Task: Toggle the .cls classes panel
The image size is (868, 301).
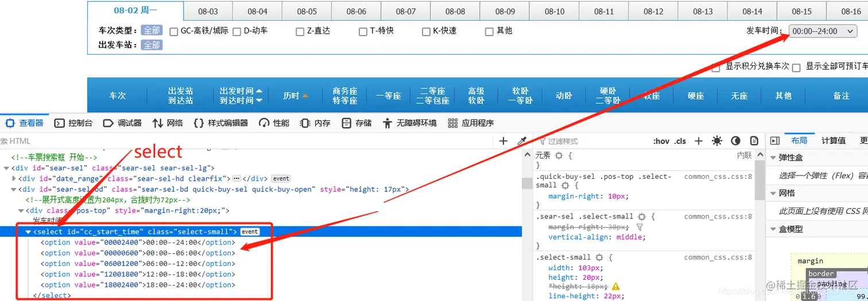Action: [x=680, y=141]
